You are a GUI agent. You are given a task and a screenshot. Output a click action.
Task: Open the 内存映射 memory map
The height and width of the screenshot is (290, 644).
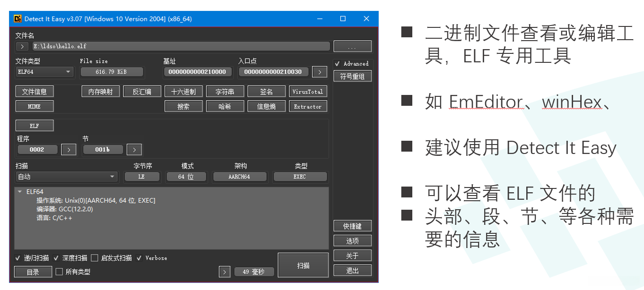click(x=100, y=91)
